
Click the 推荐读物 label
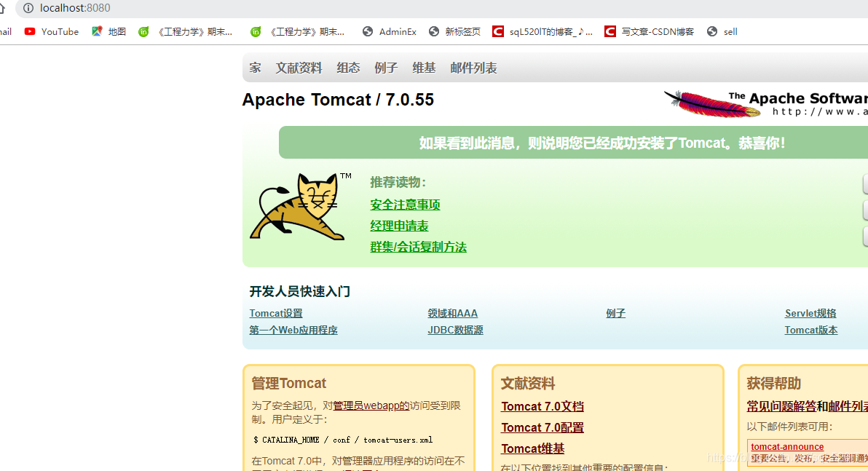click(x=398, y=182)
